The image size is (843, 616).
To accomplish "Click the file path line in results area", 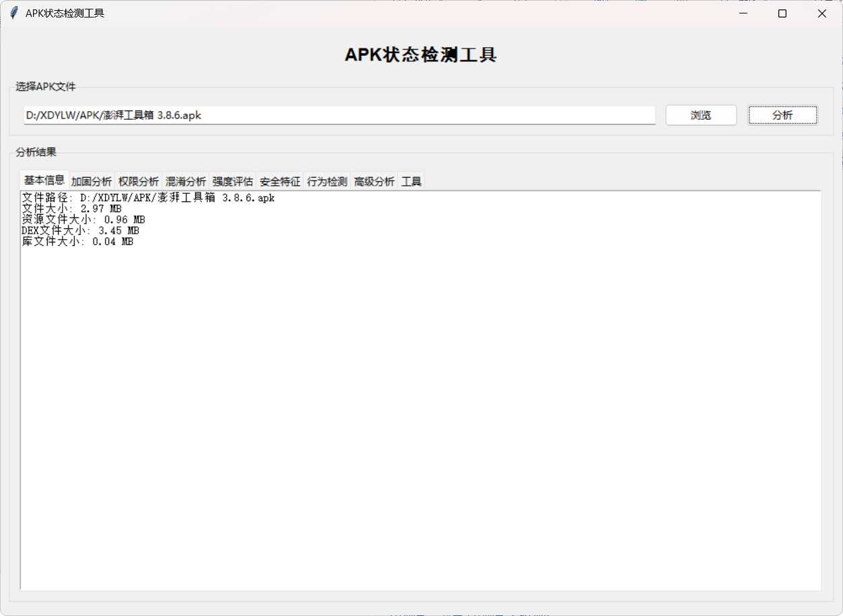I will coord(147,197).
